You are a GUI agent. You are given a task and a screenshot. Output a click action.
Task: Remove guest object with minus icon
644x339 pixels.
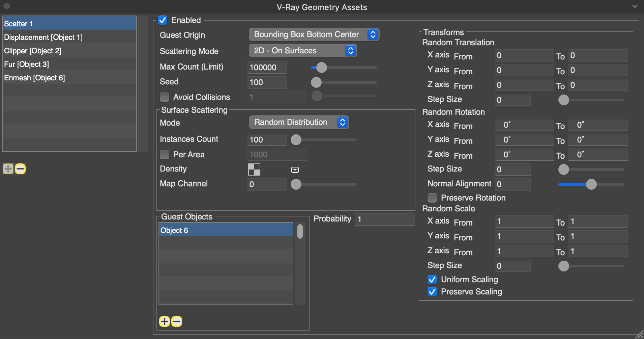point(177,321)
